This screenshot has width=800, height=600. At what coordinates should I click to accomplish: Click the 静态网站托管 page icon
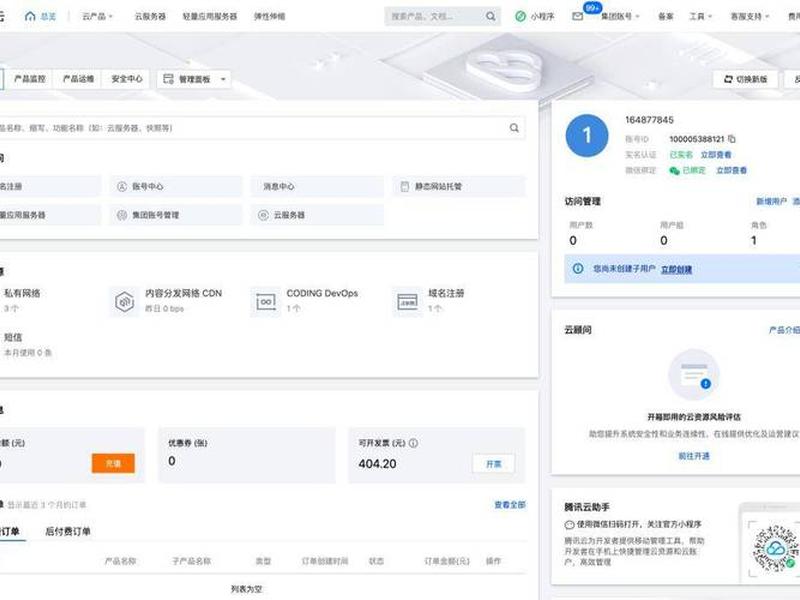point(405,186)
